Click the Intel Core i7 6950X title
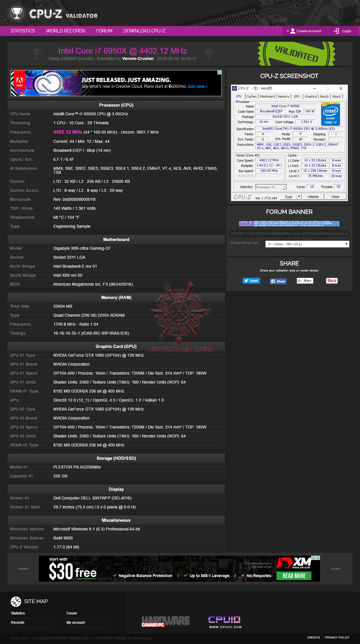 pyautogui.click(x=122, y=51)
